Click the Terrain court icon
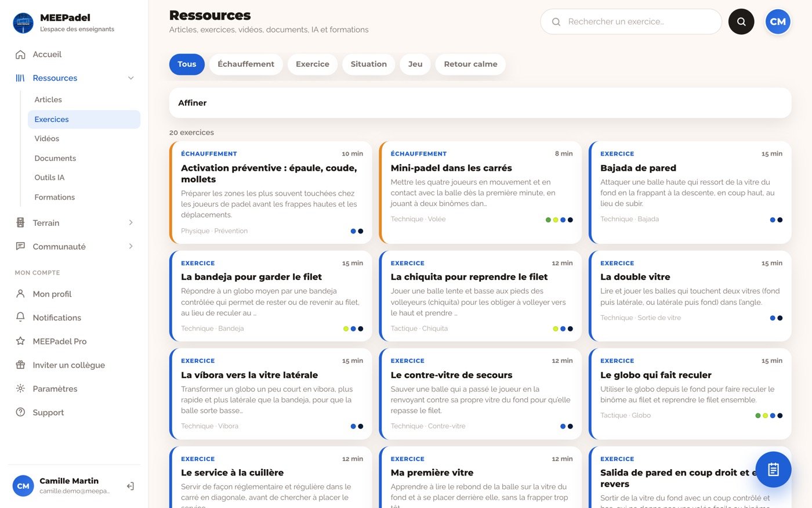This screenshot has height=508, width=812. 20,223
